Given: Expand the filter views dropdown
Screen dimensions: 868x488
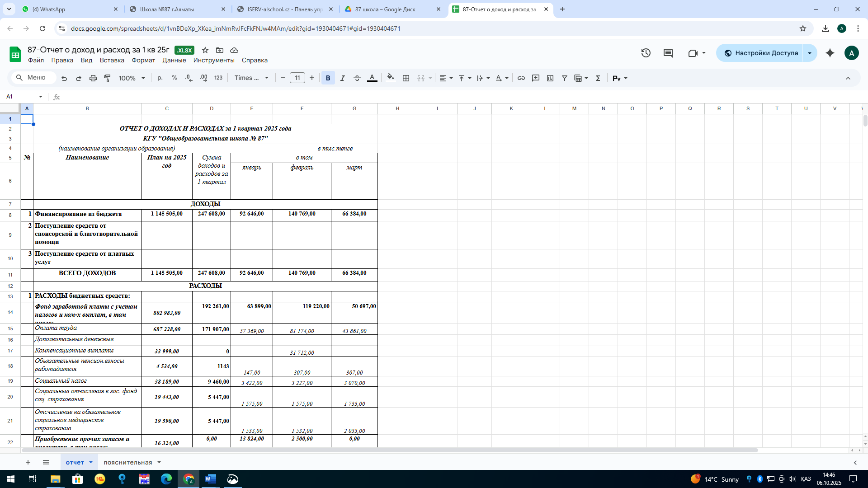Looking at the screenshot, I should click(x=586, y=78).
